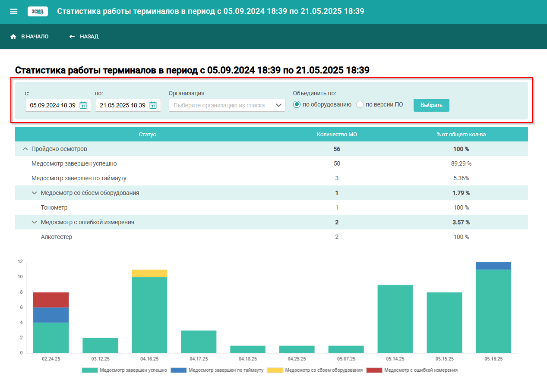
Task: Click the Организация dropdown arrow
Action: coord(278,105)
